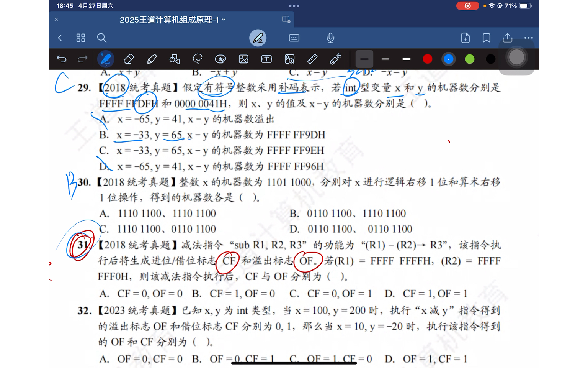
Task: Undo the last stroke
Action: click(61, 59)
